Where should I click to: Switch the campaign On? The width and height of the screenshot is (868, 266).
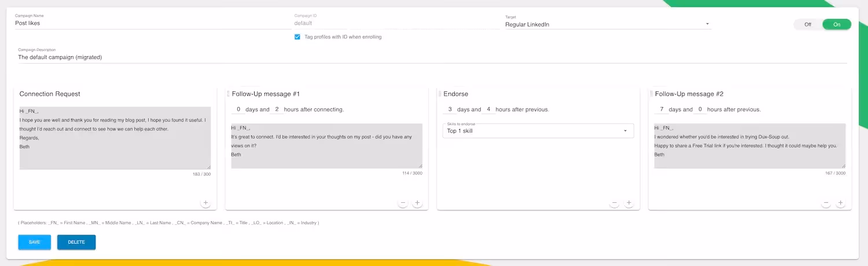(837, 24)
